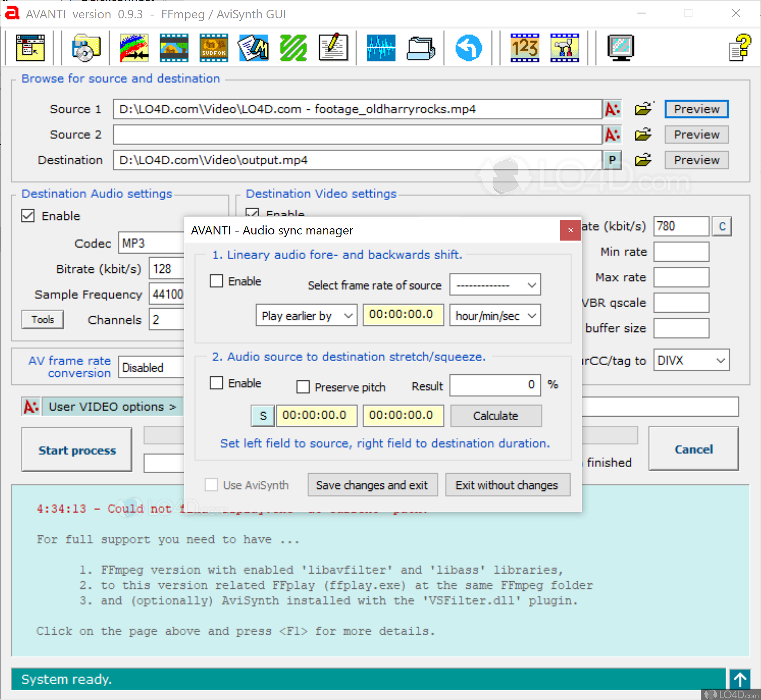
Task: Click the Max rate input field
Action: pos(681,277)
